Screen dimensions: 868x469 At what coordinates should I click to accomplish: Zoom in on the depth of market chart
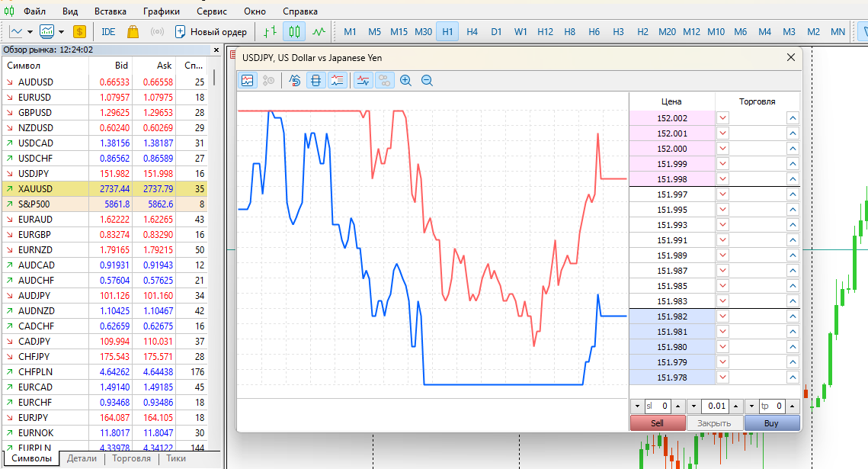405,80
